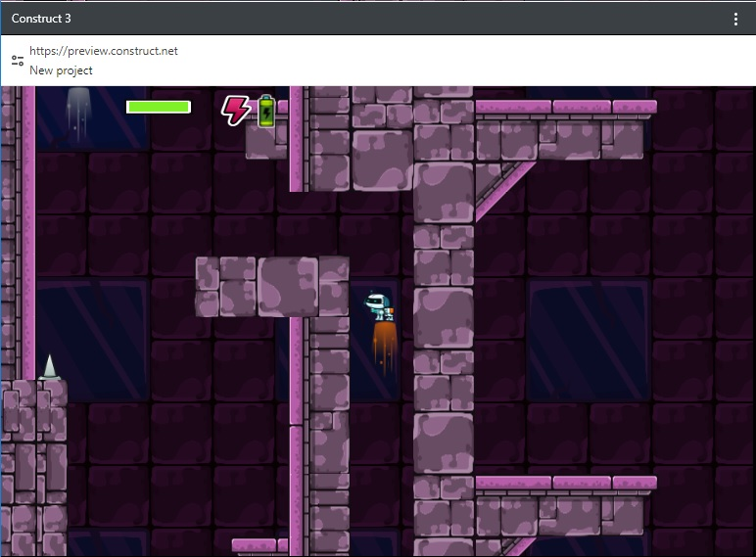Click the pink lightning bolt icon
The height and width of the screenshot is (557, 756).
click(x=236, y=111)
